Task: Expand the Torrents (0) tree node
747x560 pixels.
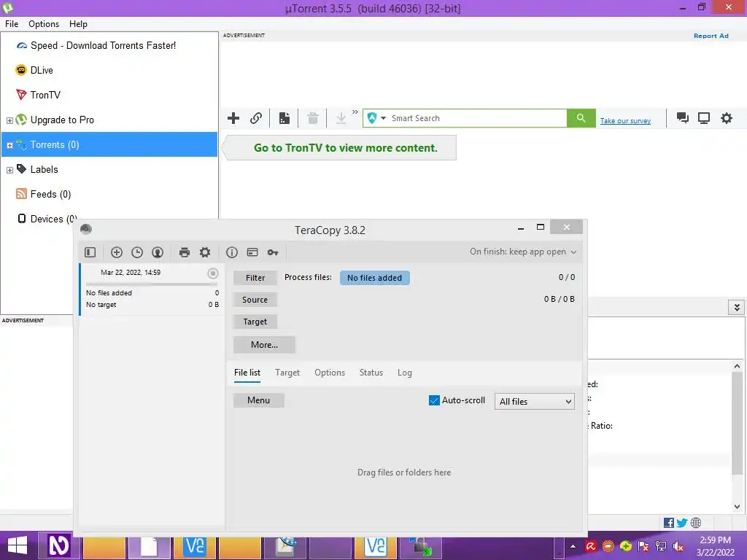Action: click(9, 145)
